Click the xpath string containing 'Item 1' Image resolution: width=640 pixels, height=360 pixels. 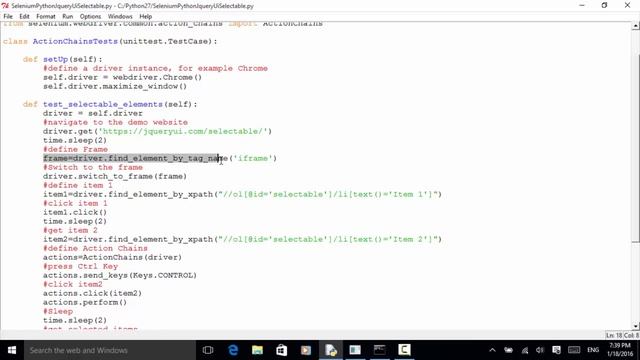coord(328,194)
